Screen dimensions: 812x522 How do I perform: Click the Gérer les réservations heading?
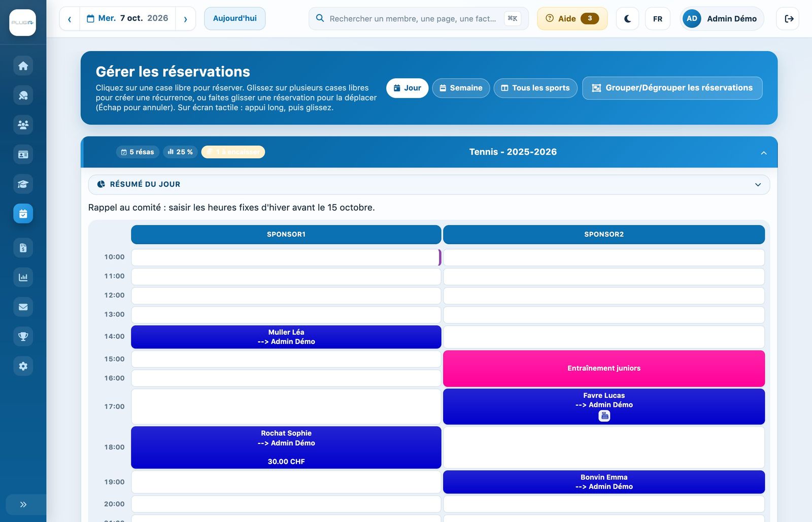click(173, 72)
